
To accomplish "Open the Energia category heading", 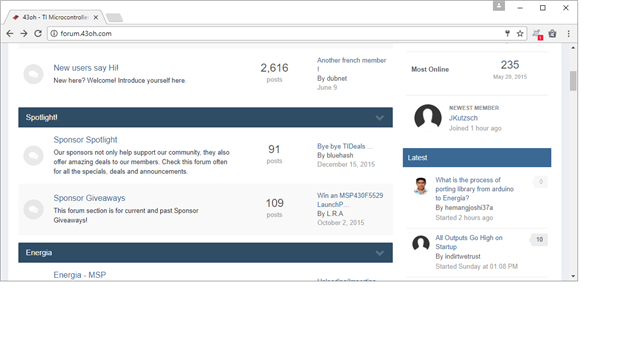I will coord(39,253).
